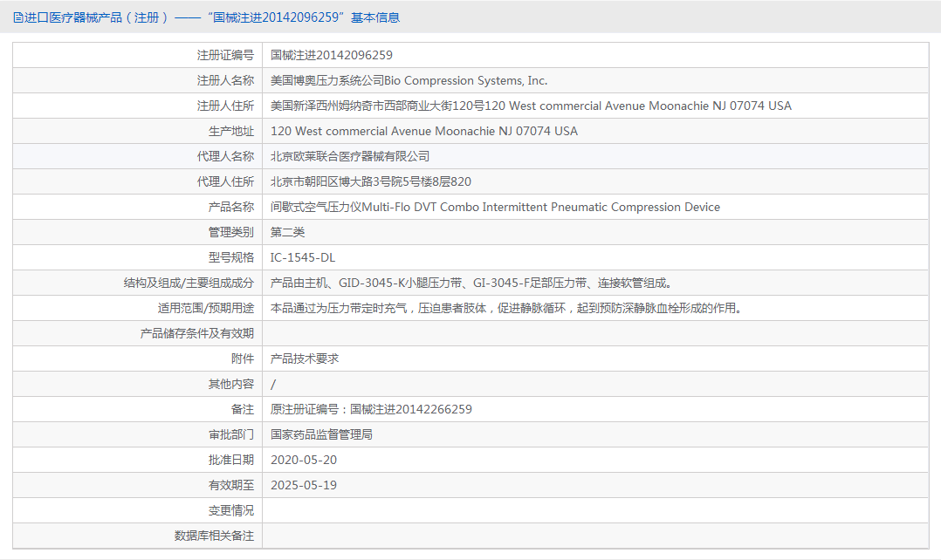Click the empty 变更情况 value cell
941x560 pixels.
pyautogui.click(x=524, y=510)
